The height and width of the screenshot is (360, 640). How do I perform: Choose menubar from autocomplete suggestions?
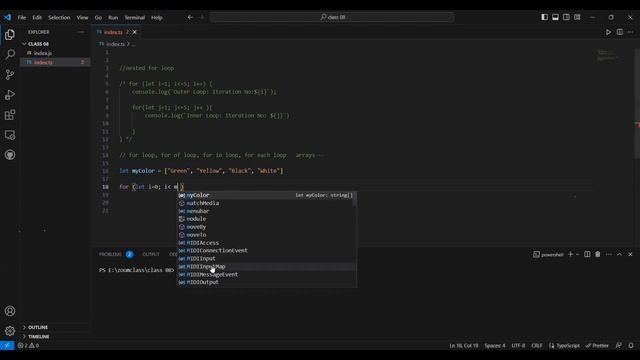pos(267,211)
